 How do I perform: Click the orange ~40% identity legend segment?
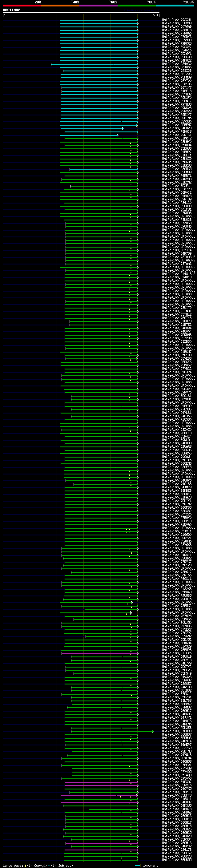60,6
